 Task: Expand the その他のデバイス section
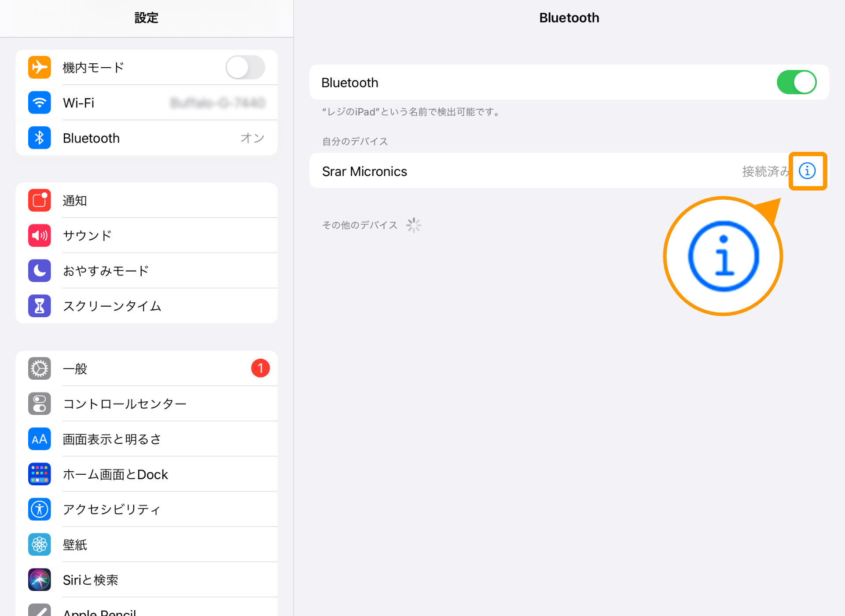pyautogui.click(x=359, y=225)
